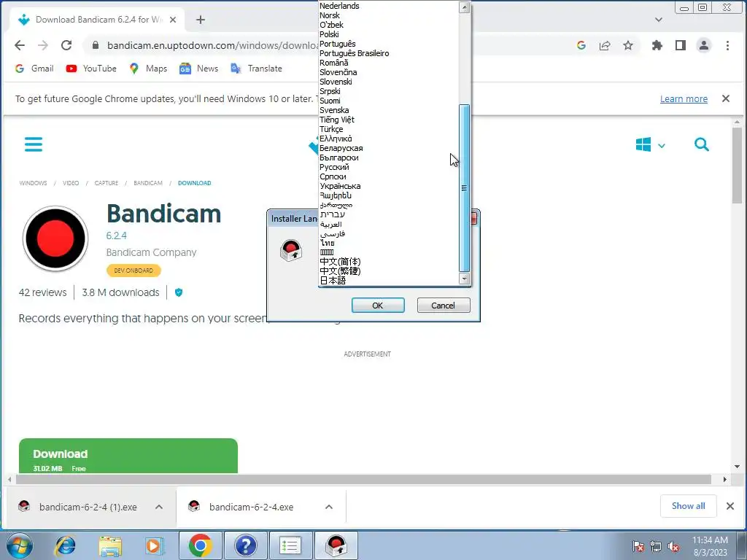Bookmark this page with star icon
This screenshot has width=747, height=560.
point(628,45)
